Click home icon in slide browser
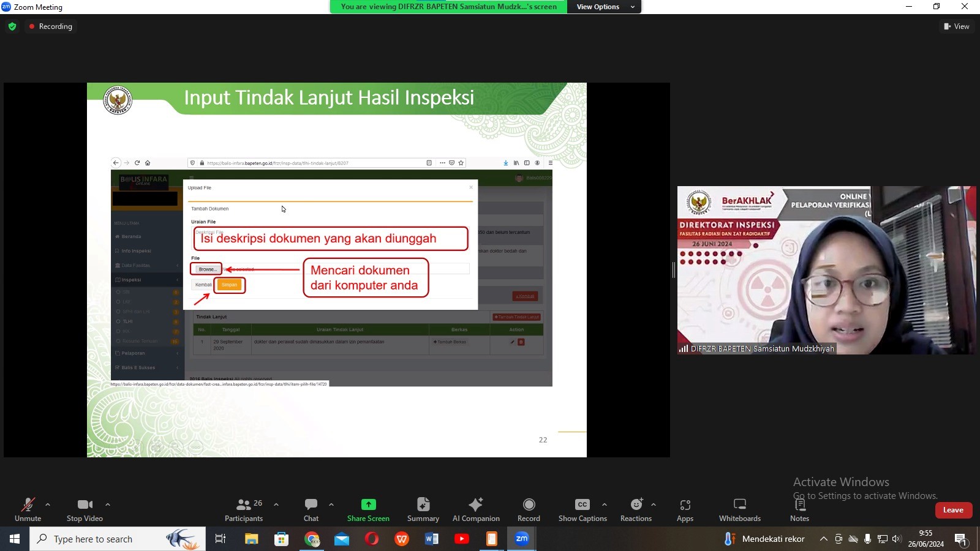Viewport: 980px width, 551px height. coord(148,163)
